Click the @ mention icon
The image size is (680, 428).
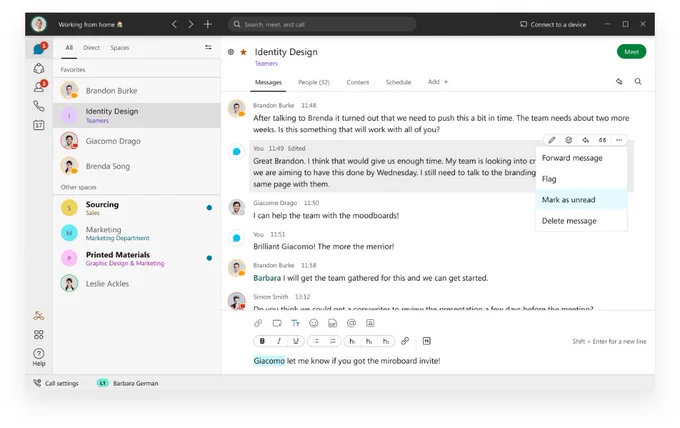(x=351, y=323)
